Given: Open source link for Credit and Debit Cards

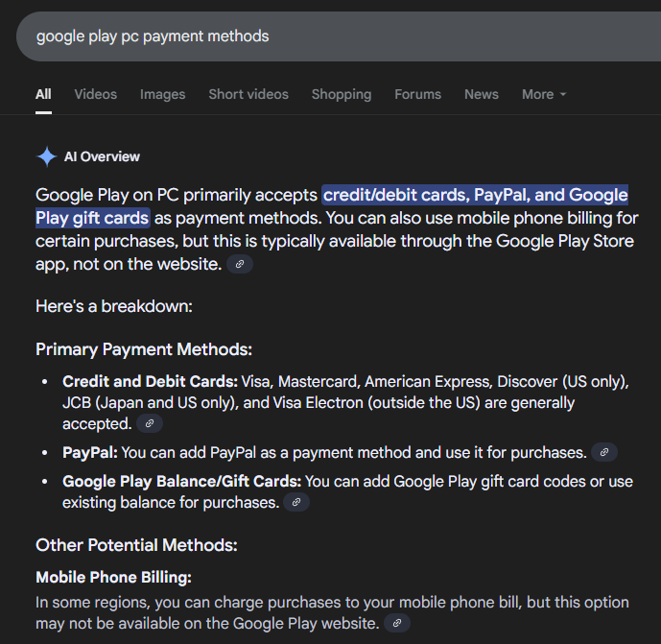Looking at the screenshot, I should (x=150, y=423).
